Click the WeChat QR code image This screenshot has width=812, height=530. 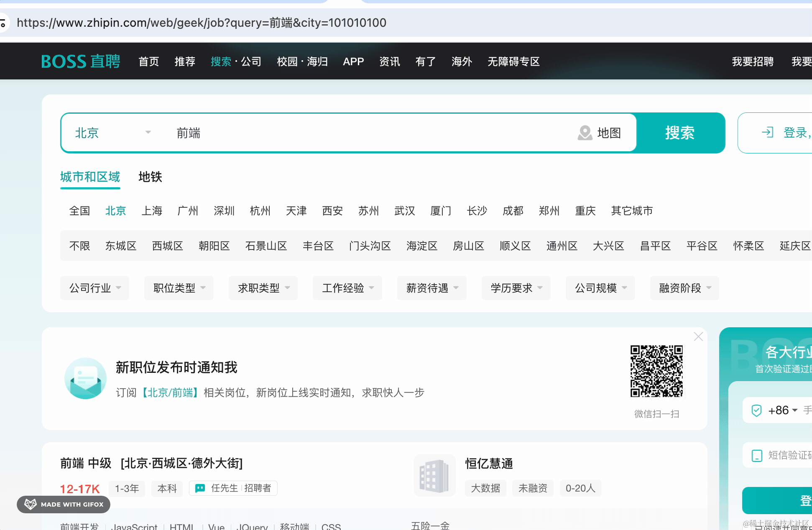656,371
